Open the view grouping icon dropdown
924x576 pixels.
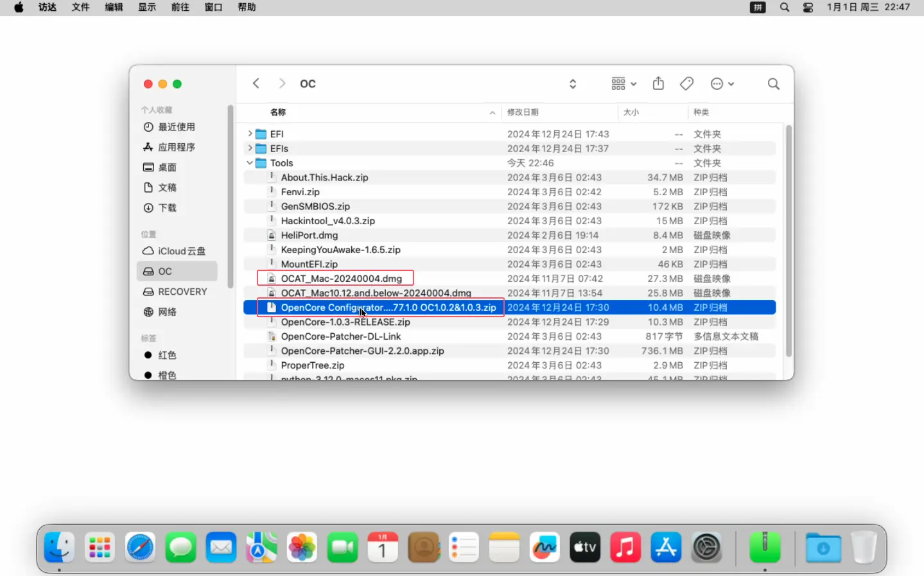tap(623, 83)
